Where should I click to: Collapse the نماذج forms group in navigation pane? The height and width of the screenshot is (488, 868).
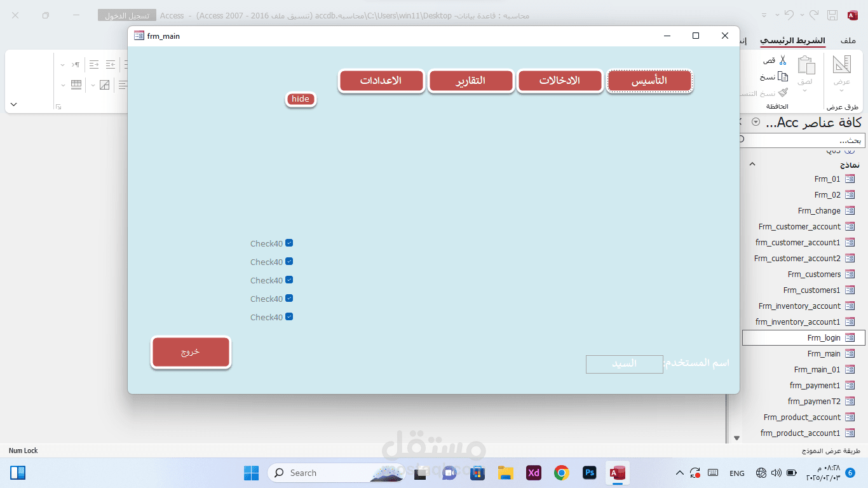point(752,164)
